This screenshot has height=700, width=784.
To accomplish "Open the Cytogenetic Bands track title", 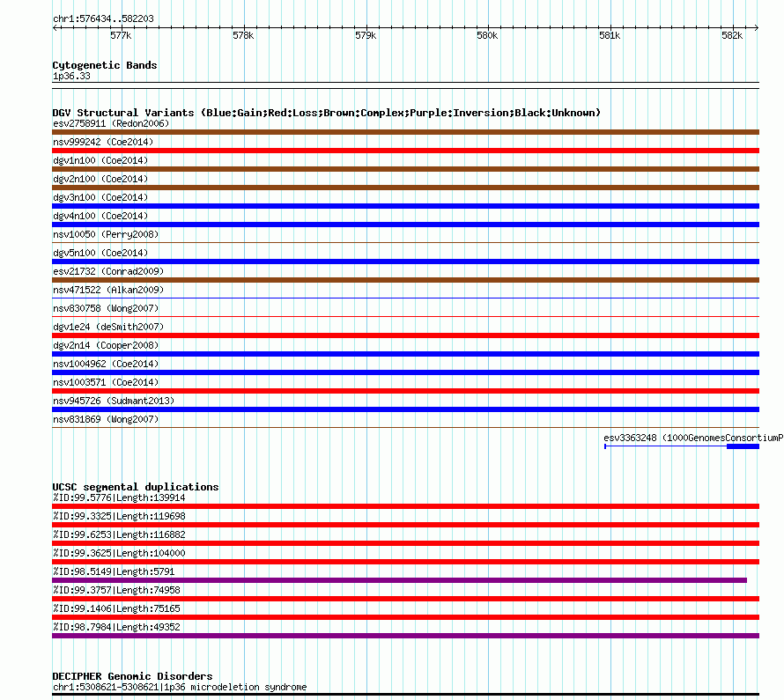I will pyautogui.click(x=105, y=65).
